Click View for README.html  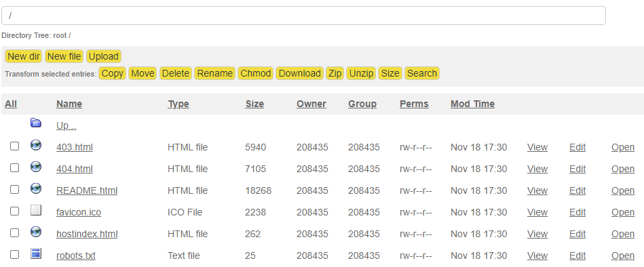pos(537,190)
